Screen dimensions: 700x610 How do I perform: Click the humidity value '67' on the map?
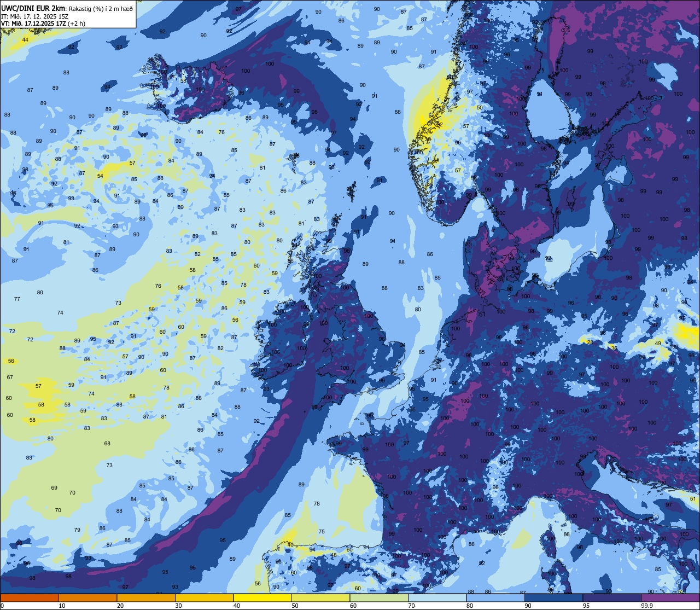10,377
